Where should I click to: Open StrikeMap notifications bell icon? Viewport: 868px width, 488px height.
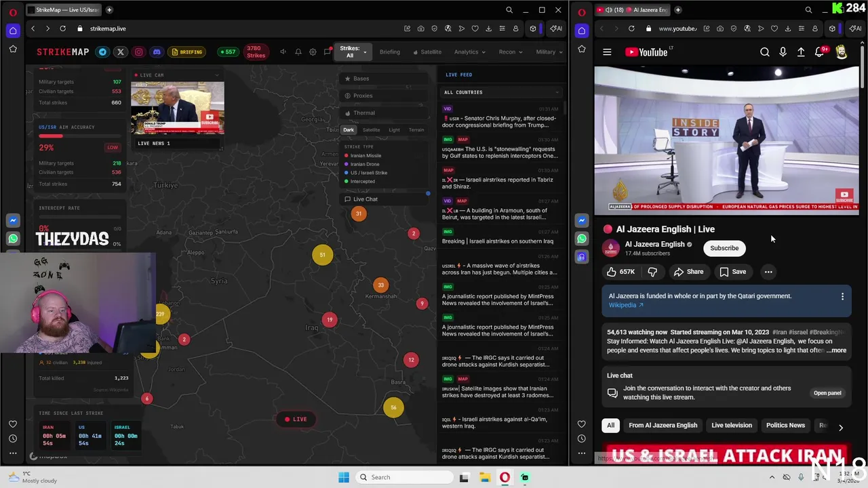coord(298,52)
